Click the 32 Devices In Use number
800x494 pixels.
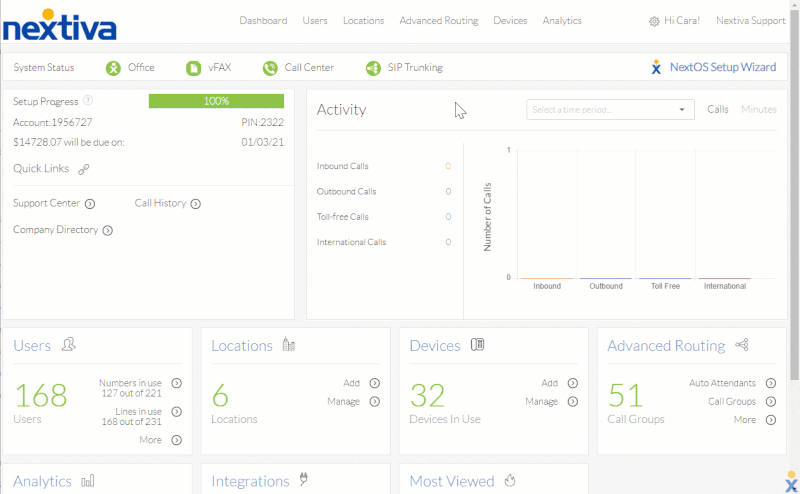click(x=428, y=395)
